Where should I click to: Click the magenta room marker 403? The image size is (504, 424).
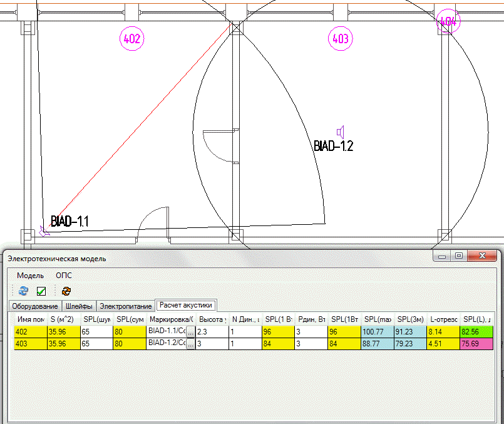click(x=341, y=39)
